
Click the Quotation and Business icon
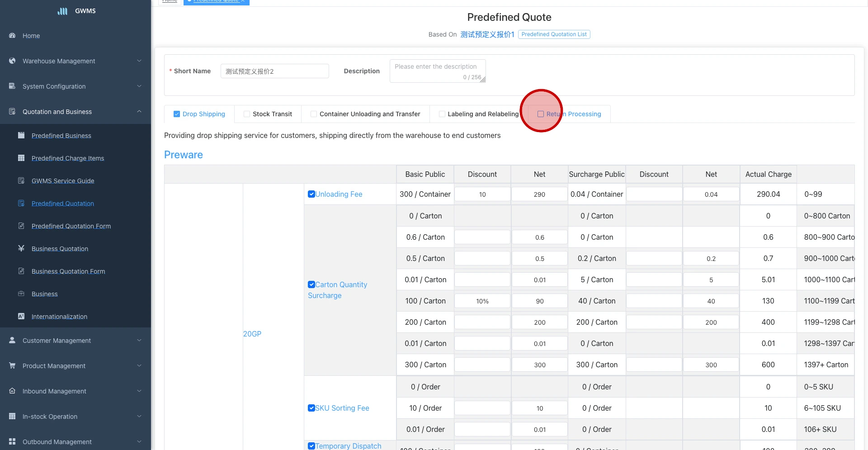[12, 111]
